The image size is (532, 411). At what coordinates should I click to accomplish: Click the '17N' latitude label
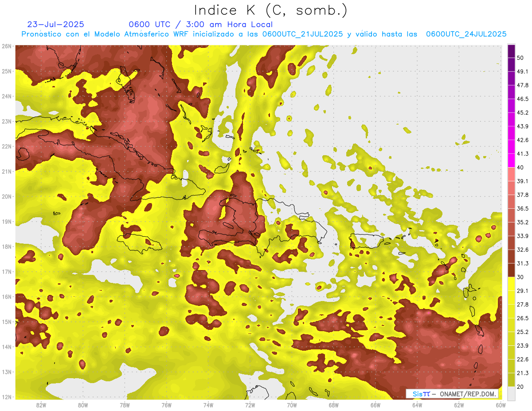(7, 271)
